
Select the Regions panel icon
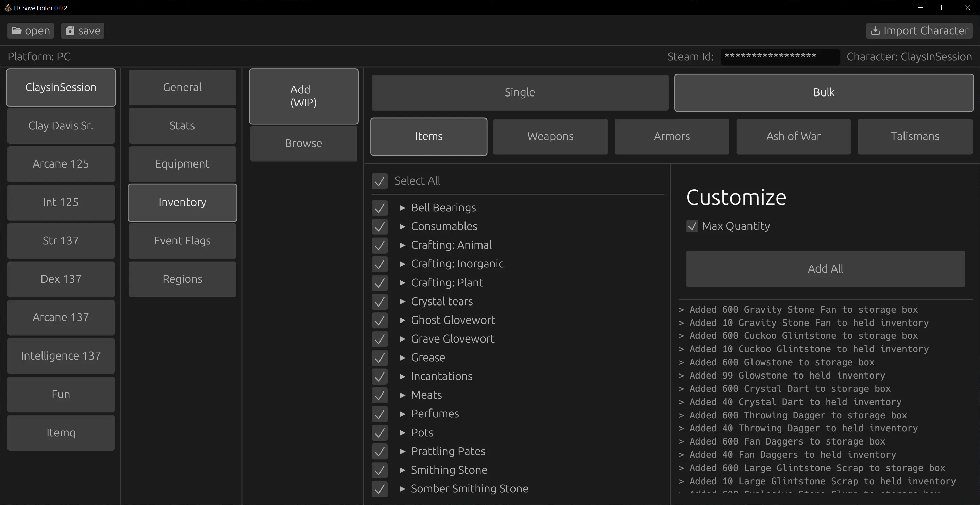(x=182, y=278)
